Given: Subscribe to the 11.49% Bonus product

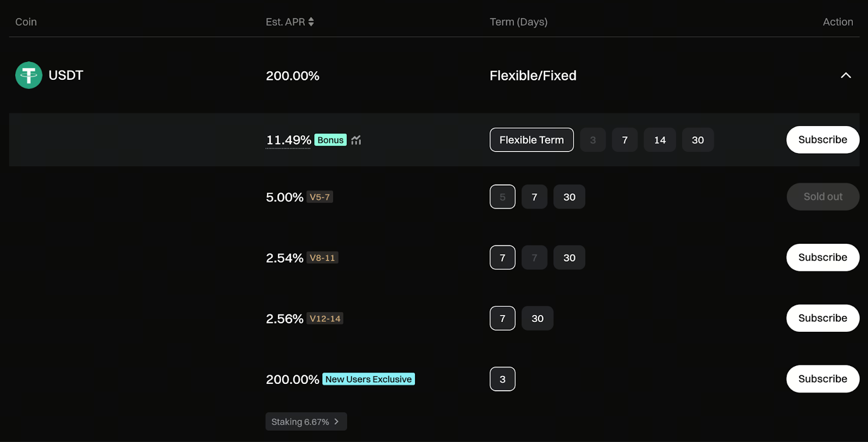Looking at the screenshot, I should click(822, 140).
